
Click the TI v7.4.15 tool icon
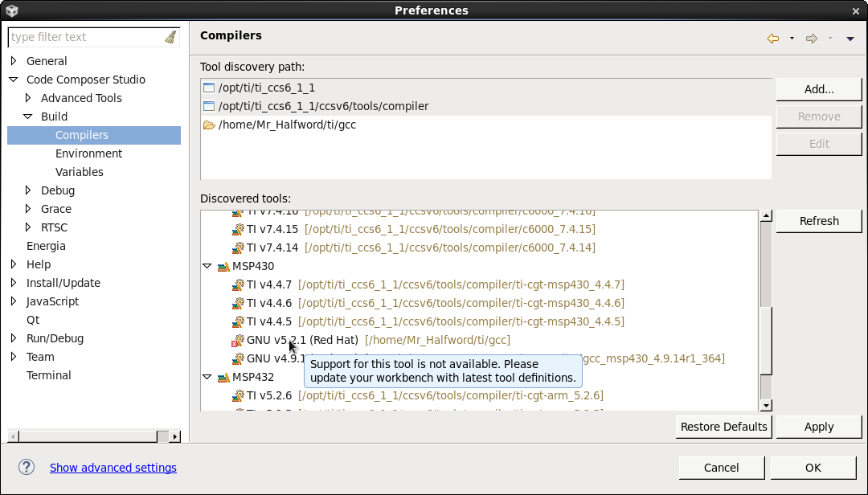coord(238,229)
